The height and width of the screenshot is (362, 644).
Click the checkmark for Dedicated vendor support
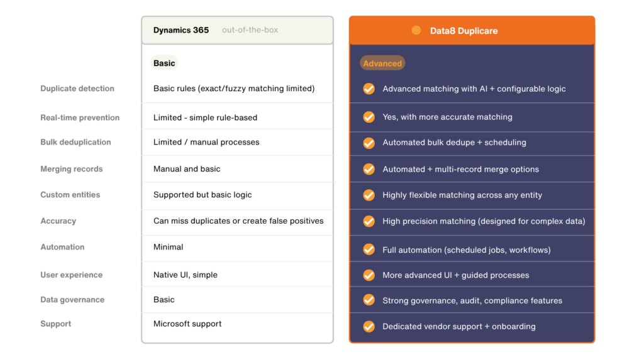[369, 326]
